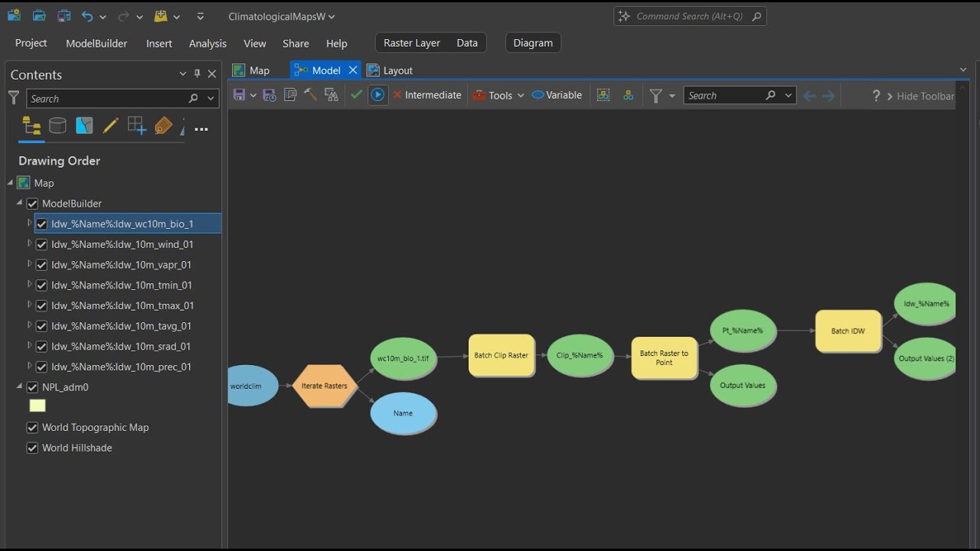Collapse the Map node in Contents
980x551 pixels.
coord(11,182)
